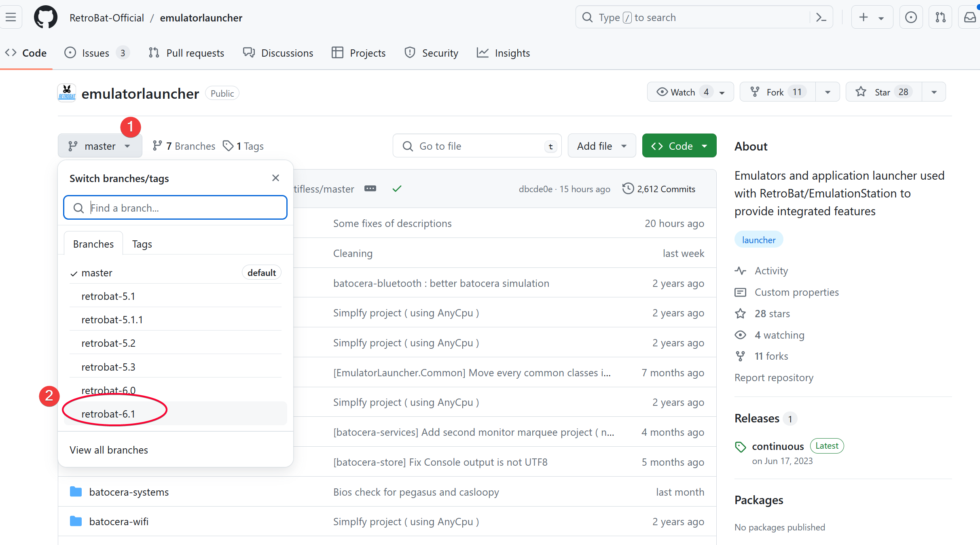Open the Packages heading link

click(759, 500)
